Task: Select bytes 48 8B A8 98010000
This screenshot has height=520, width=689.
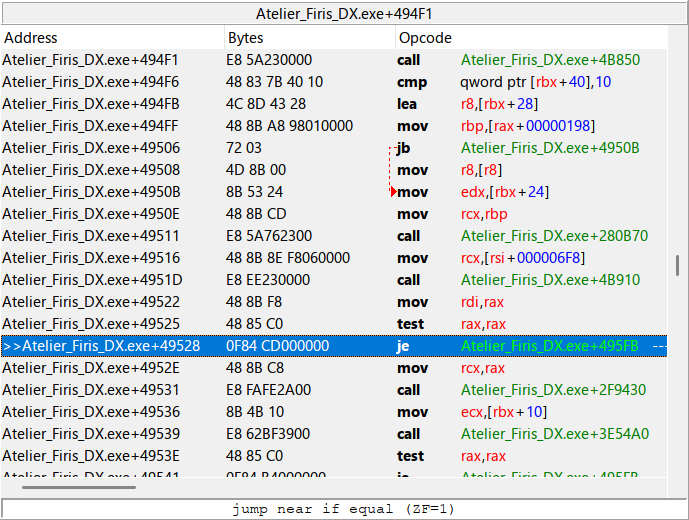Action: click(289, 126)
